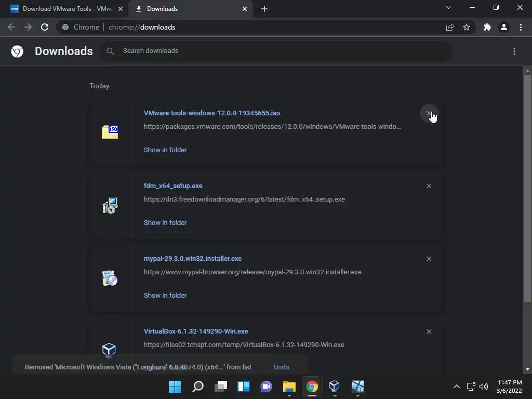Open Teams Chat from taskbar
Screen dimensions: 532x399
pos(267,387)
